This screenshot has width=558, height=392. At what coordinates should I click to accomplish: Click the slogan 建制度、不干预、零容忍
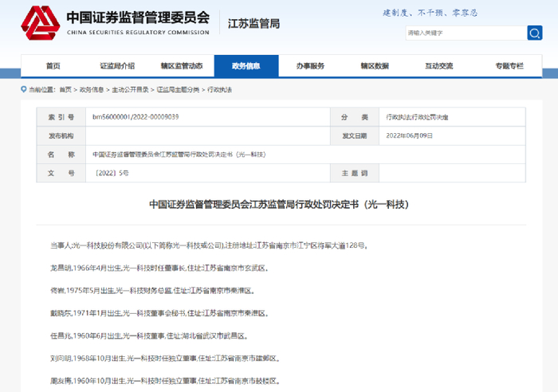click(x=430, y=14)
